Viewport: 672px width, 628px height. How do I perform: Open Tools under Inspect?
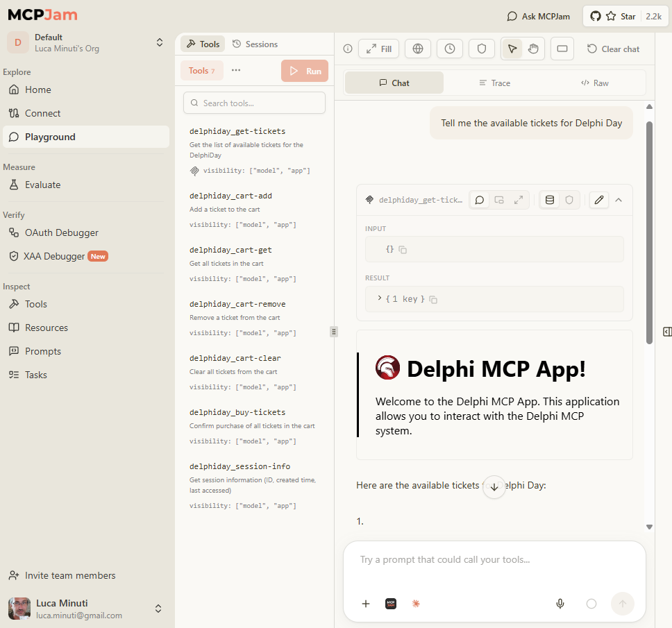pos(86,304)
